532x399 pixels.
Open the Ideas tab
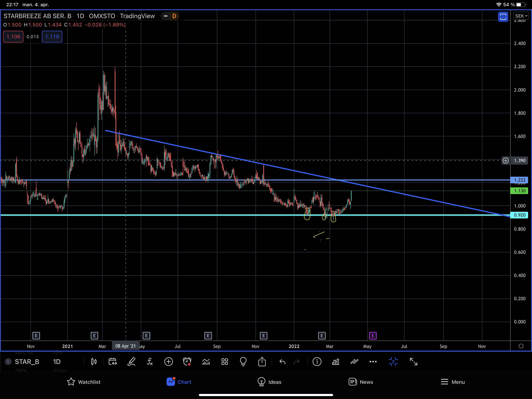point(269,382)
